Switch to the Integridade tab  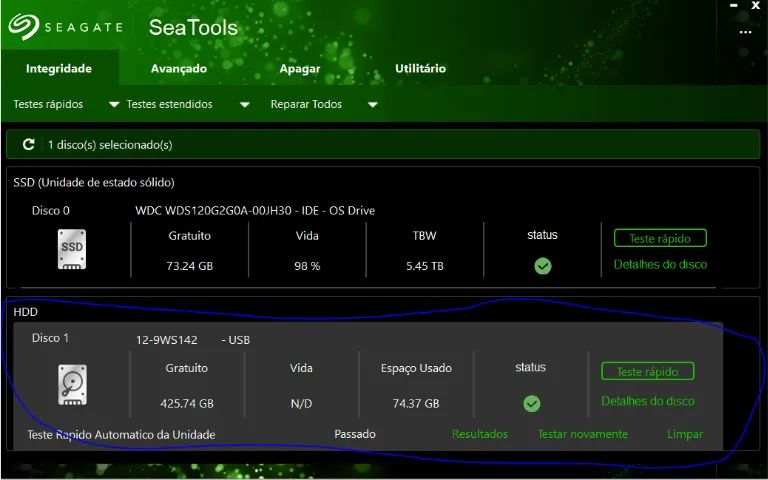59,68
